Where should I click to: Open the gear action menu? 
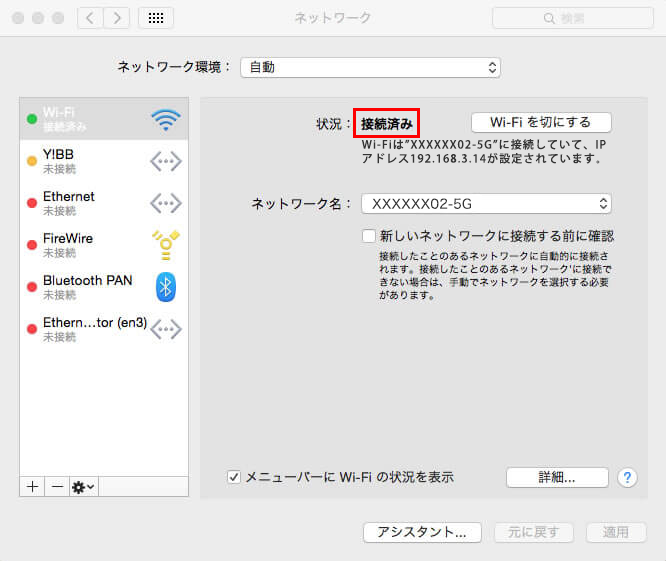tap(84, 487)
